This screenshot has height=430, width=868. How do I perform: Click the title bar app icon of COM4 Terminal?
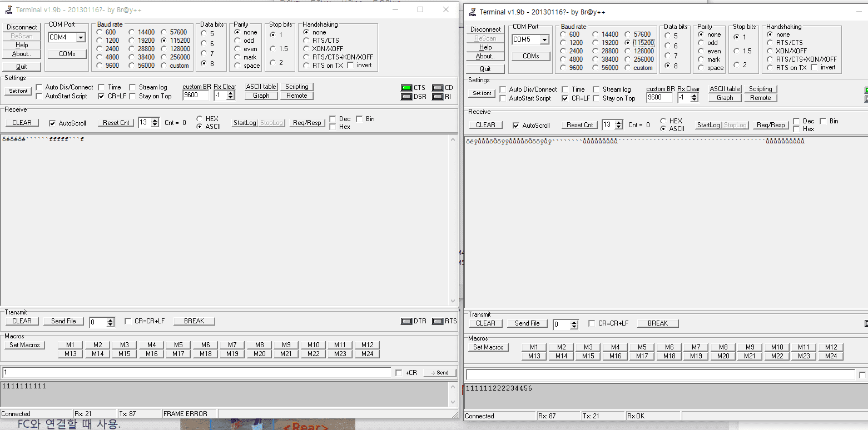8,10
